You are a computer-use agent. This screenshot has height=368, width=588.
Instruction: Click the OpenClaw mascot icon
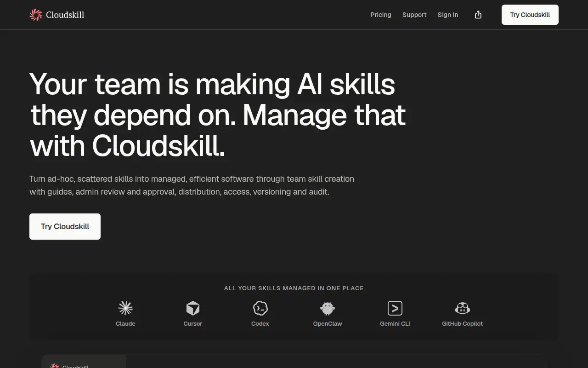coord(328,308)
